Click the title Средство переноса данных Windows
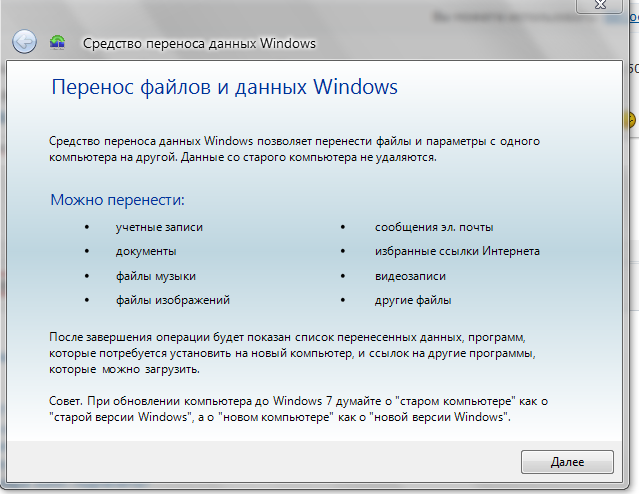639x494 pixels. (x=199, y=43)
